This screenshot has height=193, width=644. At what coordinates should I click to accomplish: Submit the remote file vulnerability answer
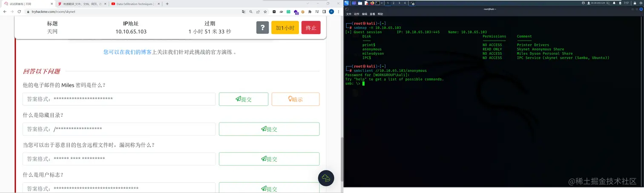click(x=269, y=159)
